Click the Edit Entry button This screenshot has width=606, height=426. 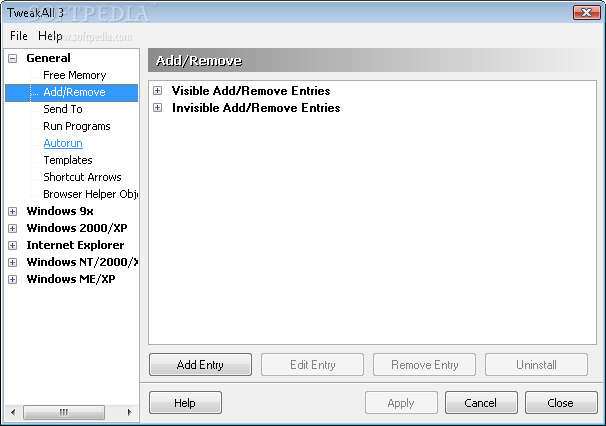pos(312,365)
